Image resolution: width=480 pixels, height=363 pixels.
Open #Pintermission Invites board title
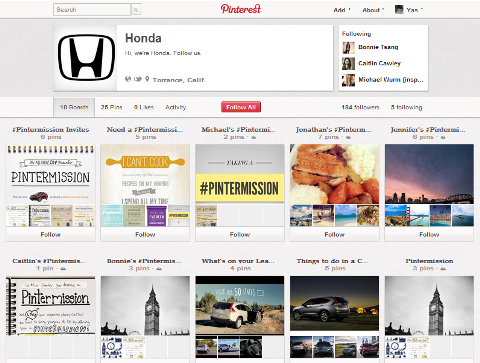point(50,130)
